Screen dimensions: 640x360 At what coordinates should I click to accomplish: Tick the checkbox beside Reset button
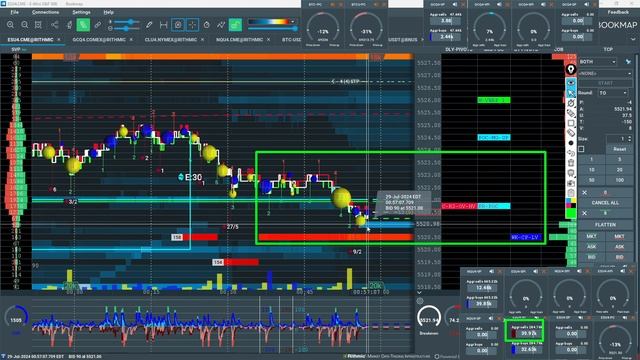click(x=581, y=149)
